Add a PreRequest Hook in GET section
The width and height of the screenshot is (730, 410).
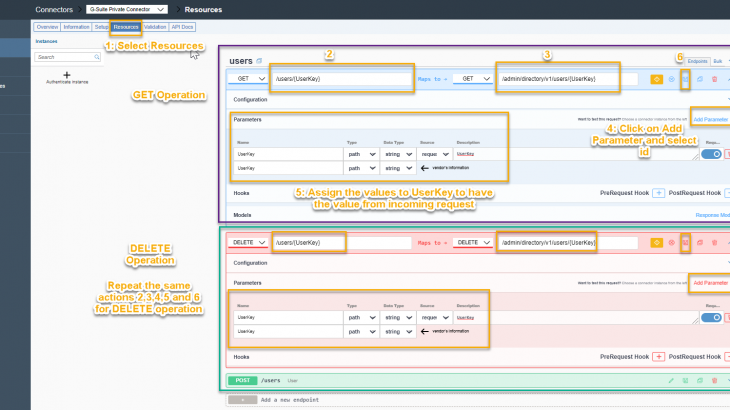(x=659, y=192)
